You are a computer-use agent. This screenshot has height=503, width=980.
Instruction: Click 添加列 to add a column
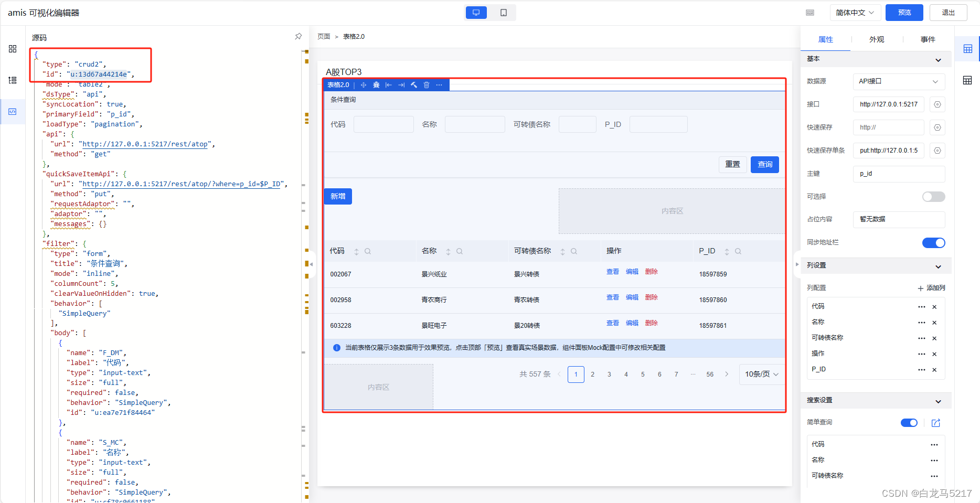click(931, 288)
